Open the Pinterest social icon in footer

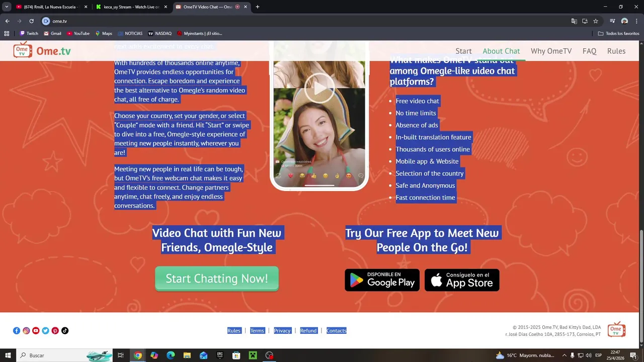click(x=55, y=330)
